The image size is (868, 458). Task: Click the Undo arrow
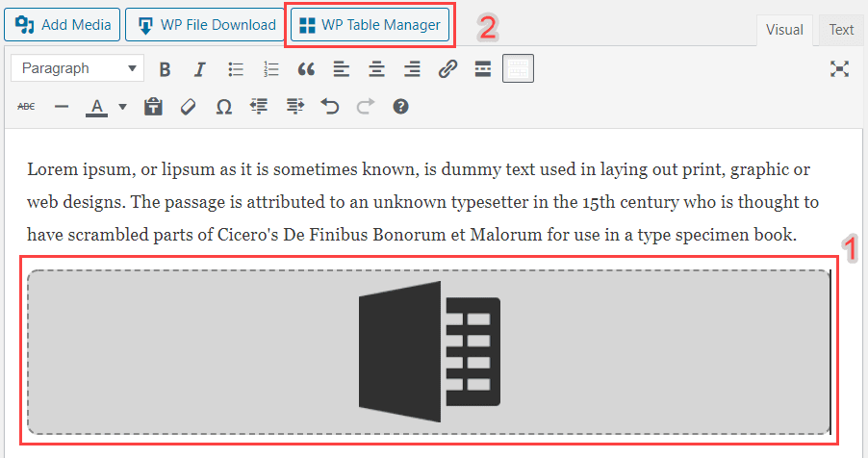click(x=330, y=107)
